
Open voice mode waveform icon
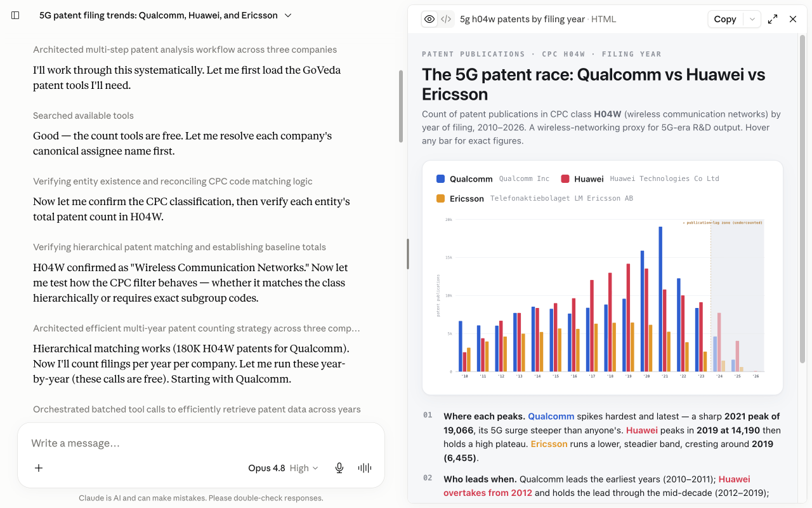click(x=365, y=468)
